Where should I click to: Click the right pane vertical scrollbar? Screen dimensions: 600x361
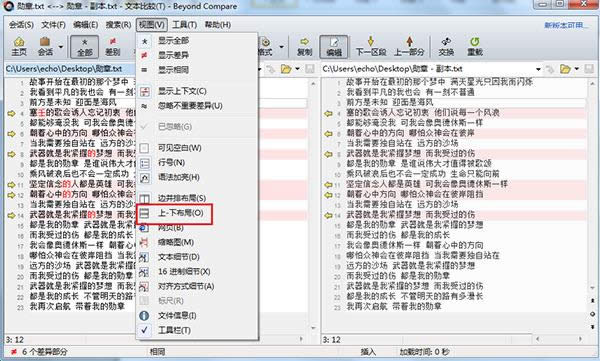tap(592, 184)
